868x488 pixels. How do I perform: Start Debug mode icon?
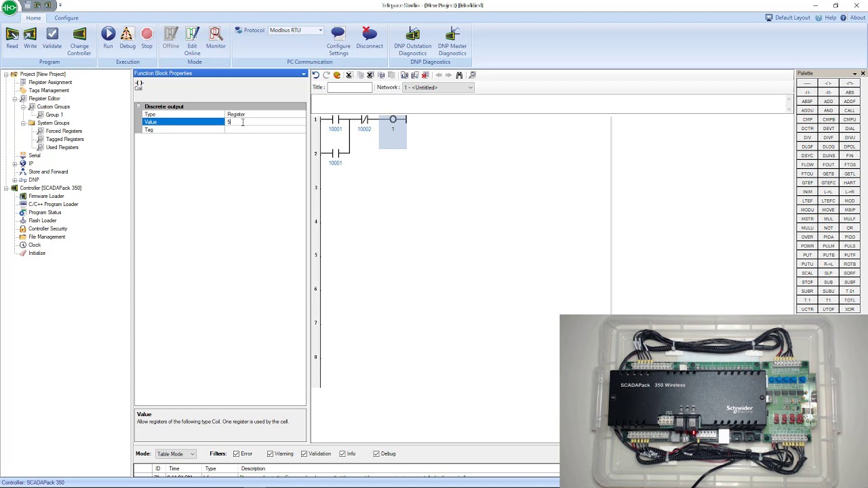(x=127, y=35)
